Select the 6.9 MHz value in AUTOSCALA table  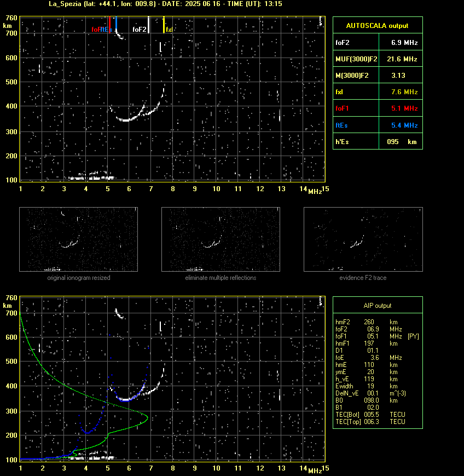tap(404, 43)
